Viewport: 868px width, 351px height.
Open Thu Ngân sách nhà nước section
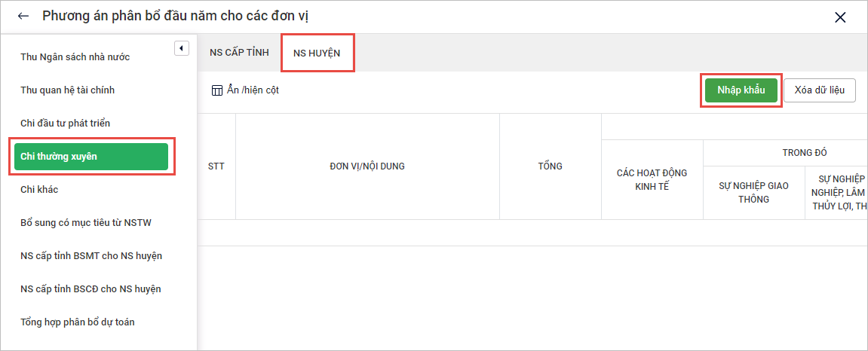tap(75, 57)
